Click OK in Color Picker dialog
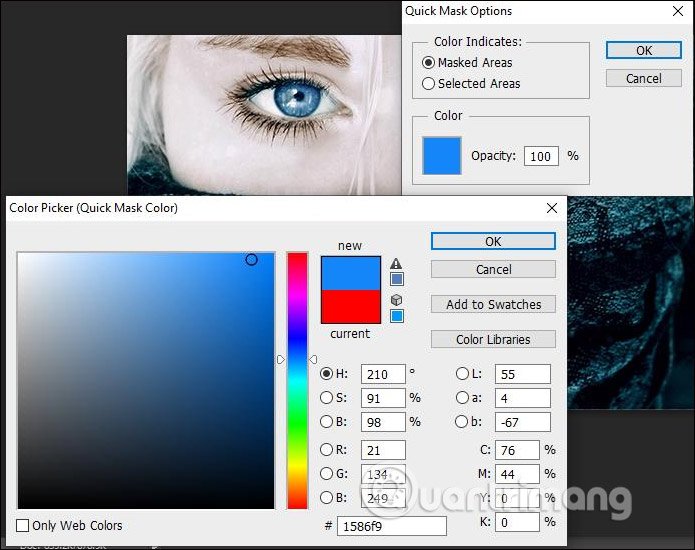Screen dimensions: 695x550 tap(493, 242)
